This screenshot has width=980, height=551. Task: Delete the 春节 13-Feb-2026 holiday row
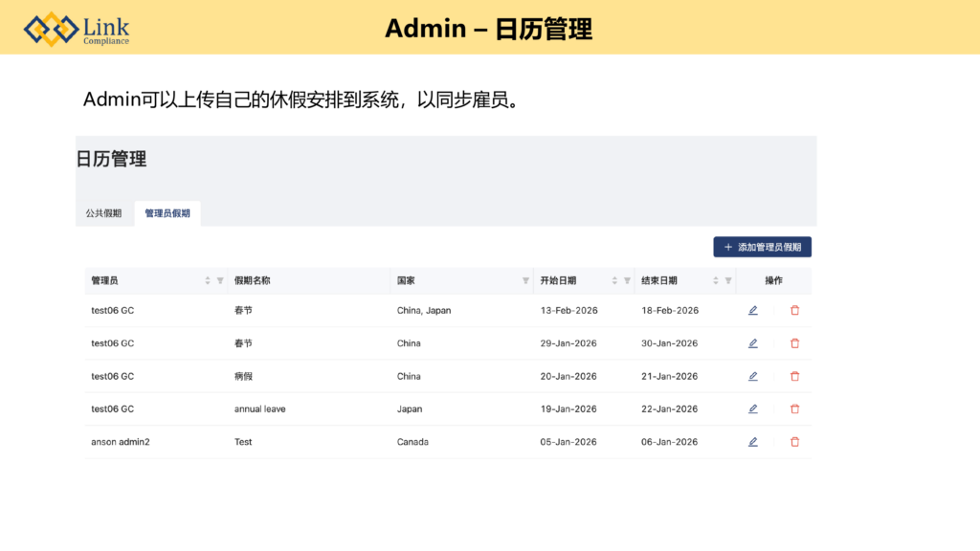click(x=794, y=311)
